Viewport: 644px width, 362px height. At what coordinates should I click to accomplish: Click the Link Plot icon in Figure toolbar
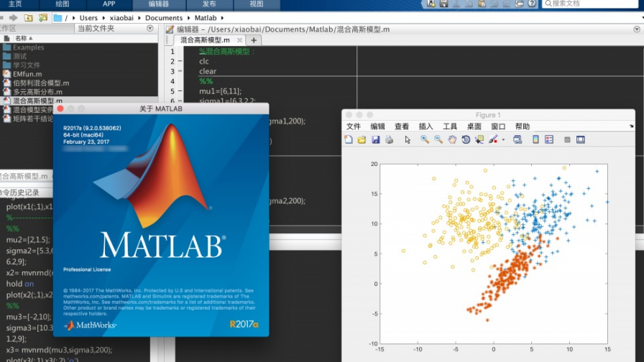(x=517, y=139)
